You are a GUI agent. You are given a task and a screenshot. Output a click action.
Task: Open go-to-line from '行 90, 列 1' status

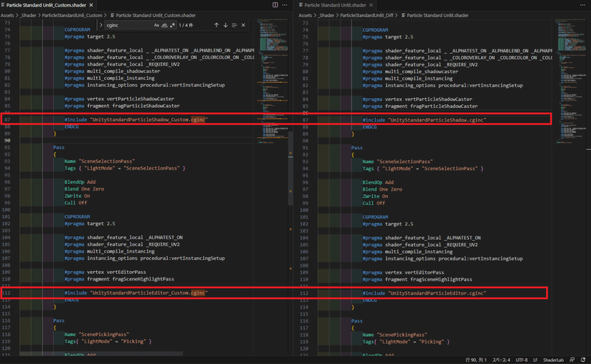(476, 360)
